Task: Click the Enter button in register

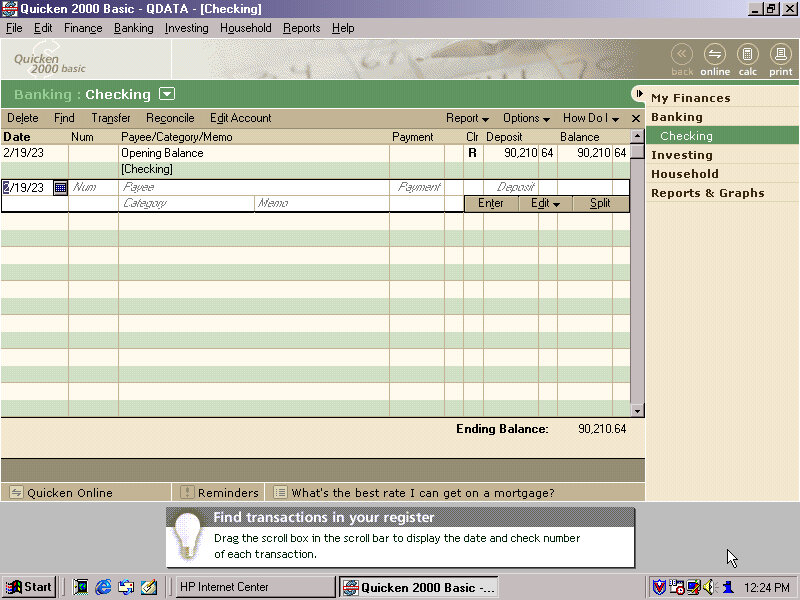Action: click(491, 203)
